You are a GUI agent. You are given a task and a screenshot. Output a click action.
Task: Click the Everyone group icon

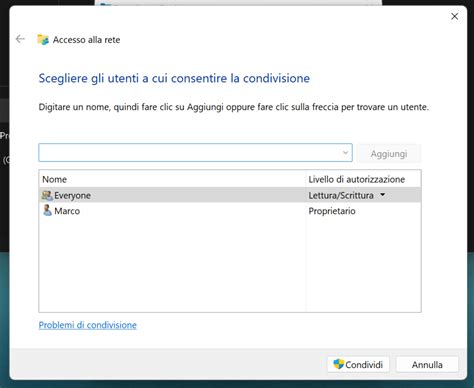(47, 195)
